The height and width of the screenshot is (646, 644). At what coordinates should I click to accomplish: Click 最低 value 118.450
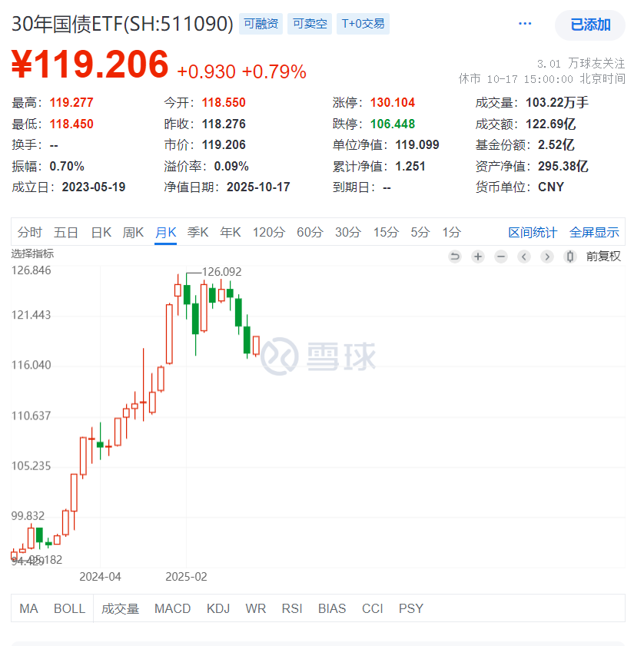click(x=71, y=124)
